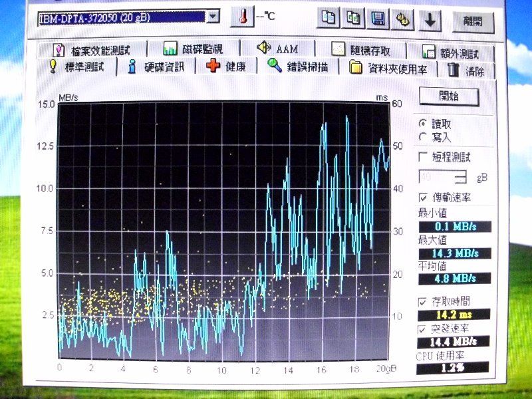Click the red cross health icon
Image resolution: width=532 pixels, height=399 pixels.
pyautogui.click(x=213, y=65)
